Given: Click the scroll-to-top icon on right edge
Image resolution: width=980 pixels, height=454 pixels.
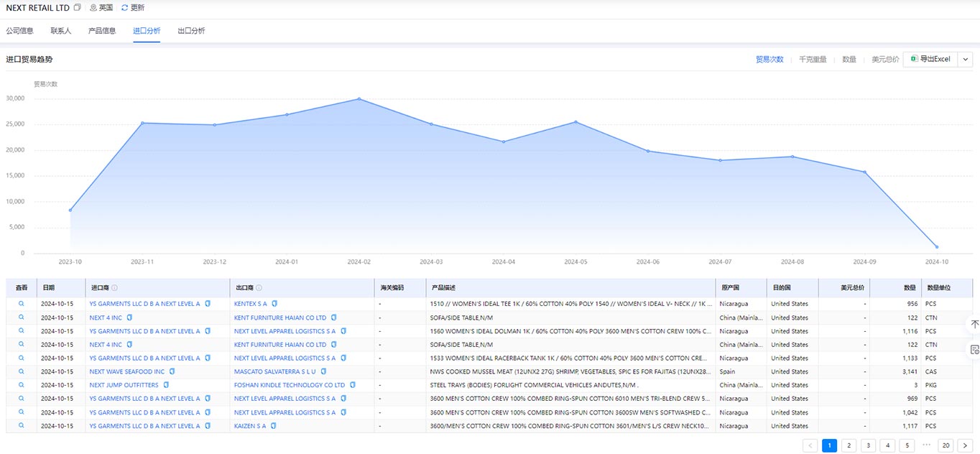Looking at the screenshot, I should [974, 325].
